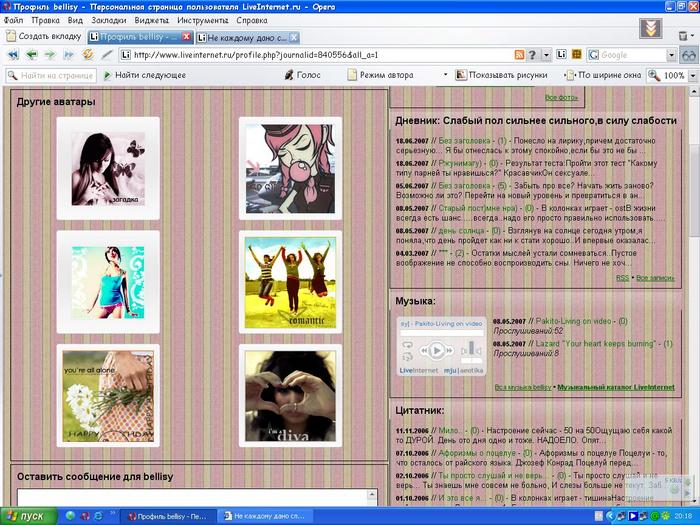Click the Windows пуск start button
700x525 pixels.
click(x=29, y=516)
